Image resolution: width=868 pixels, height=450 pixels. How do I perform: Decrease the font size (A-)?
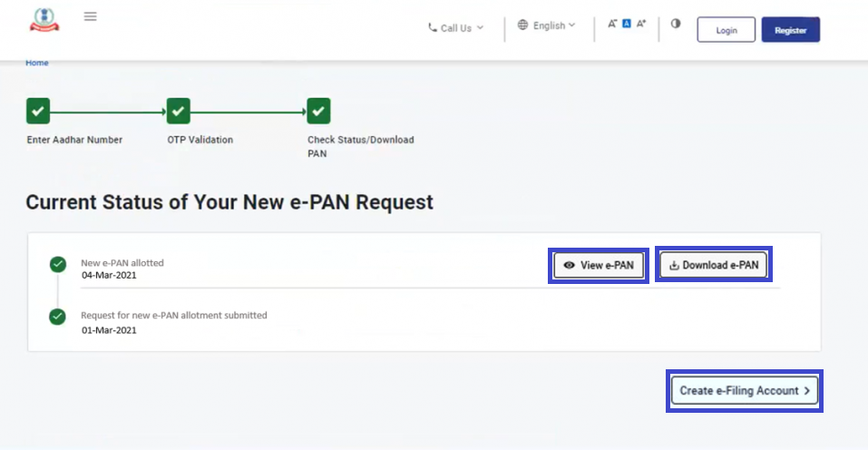pyautogui.click(x=612, y=24)
